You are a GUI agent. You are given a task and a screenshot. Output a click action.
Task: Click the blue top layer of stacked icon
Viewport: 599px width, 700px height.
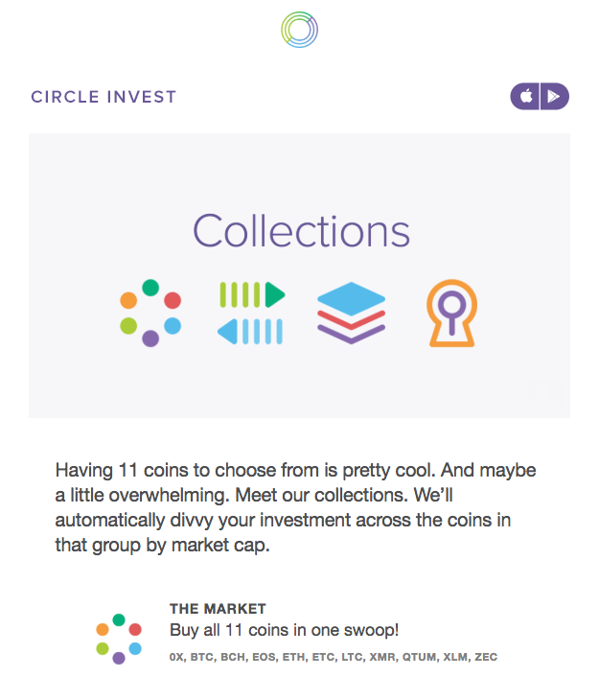coord(352,298)
